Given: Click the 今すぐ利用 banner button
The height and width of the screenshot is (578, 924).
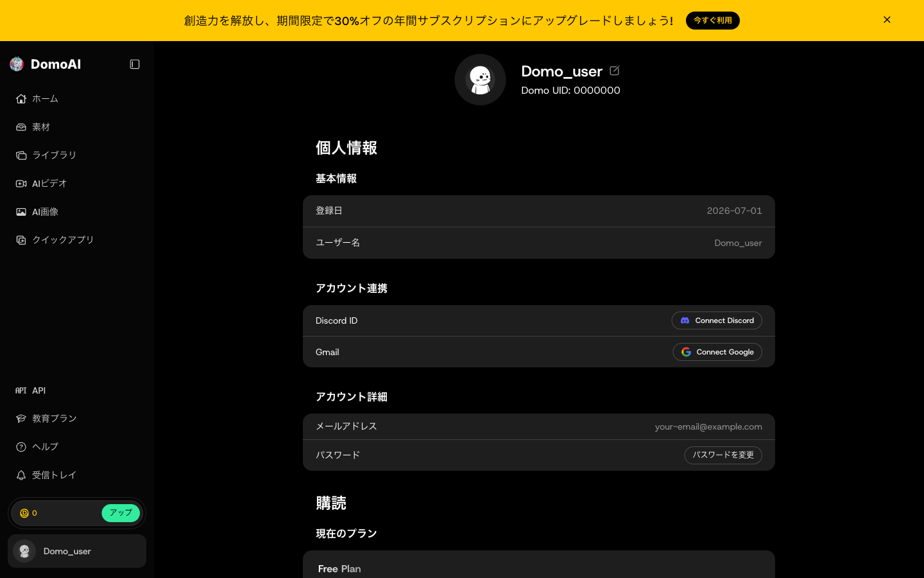Looking at the screenshot, I should click(713, 21).
